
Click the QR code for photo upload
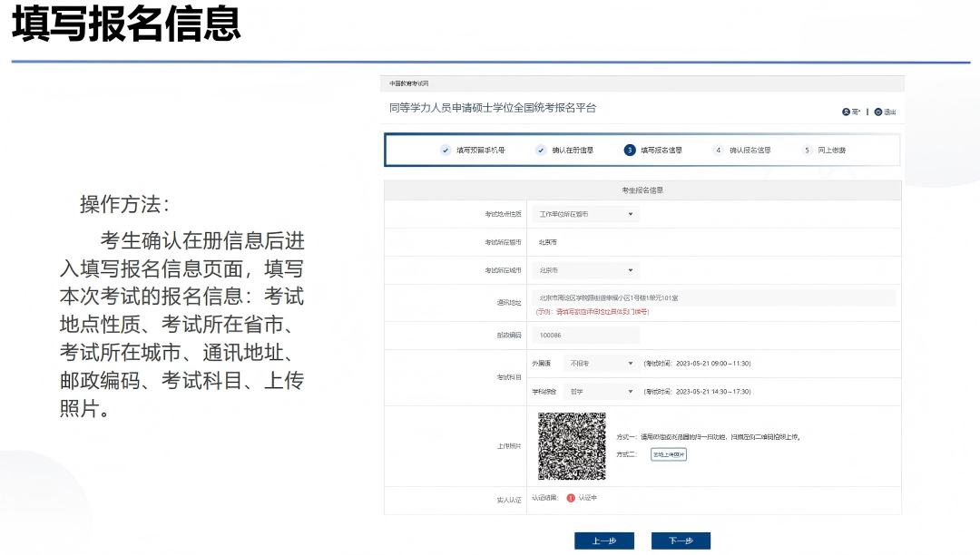pos(572,446)
